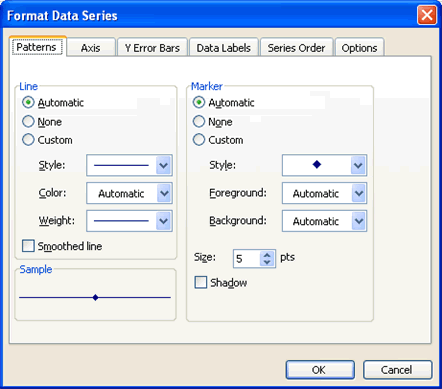Switch to the Data Labels tab
Viewport: 442px width, 389px height.
[224, 48]
